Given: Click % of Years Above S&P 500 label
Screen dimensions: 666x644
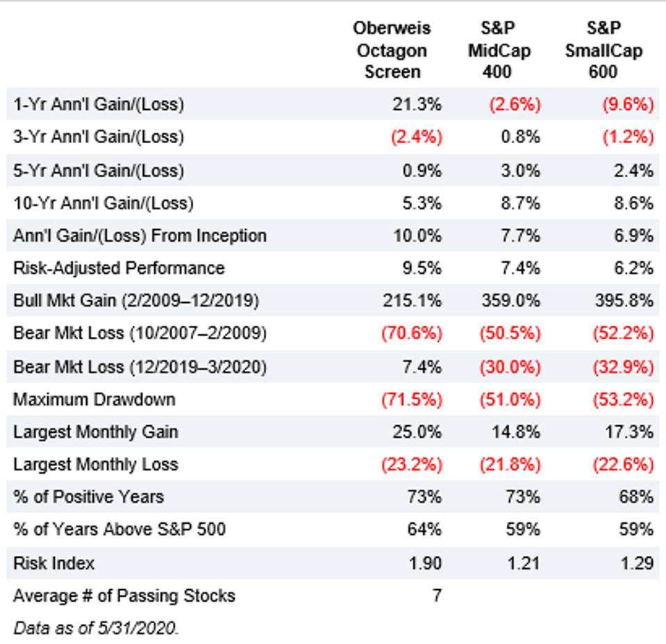Looking at the screenshot, I should pyautogui.click(x=119, y=530).
